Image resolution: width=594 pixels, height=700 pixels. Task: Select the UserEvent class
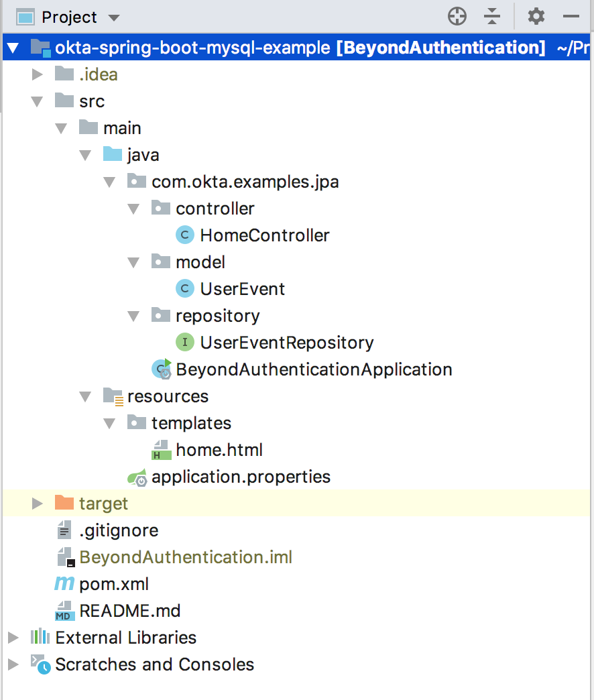(242, 289)
